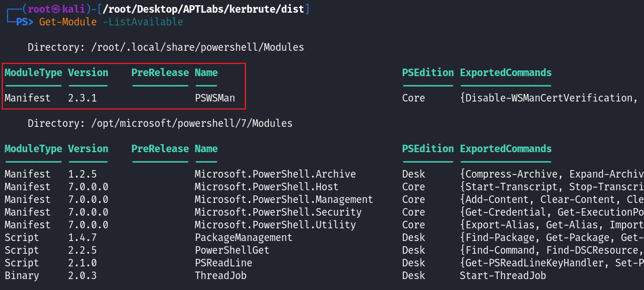The width and height of the screenshot is (644, 290).
Task: Click the Get-Module command text
Action: click(x=65, y=22)
